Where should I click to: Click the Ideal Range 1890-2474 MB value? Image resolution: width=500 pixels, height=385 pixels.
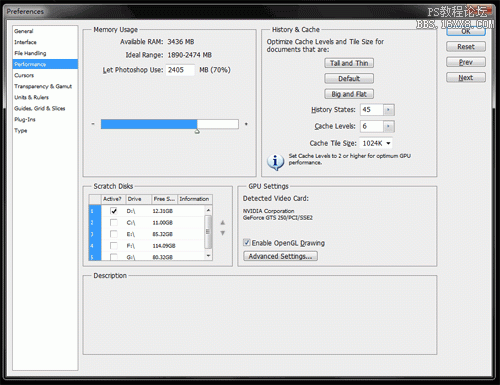[189, 55]
